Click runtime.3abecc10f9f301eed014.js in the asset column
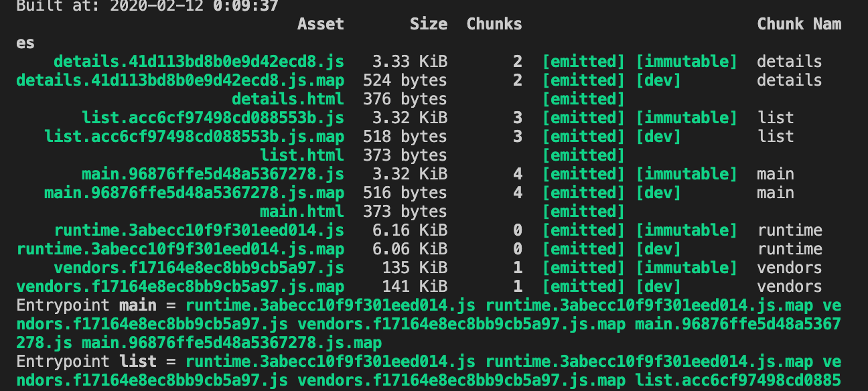 tap(199, 230)
